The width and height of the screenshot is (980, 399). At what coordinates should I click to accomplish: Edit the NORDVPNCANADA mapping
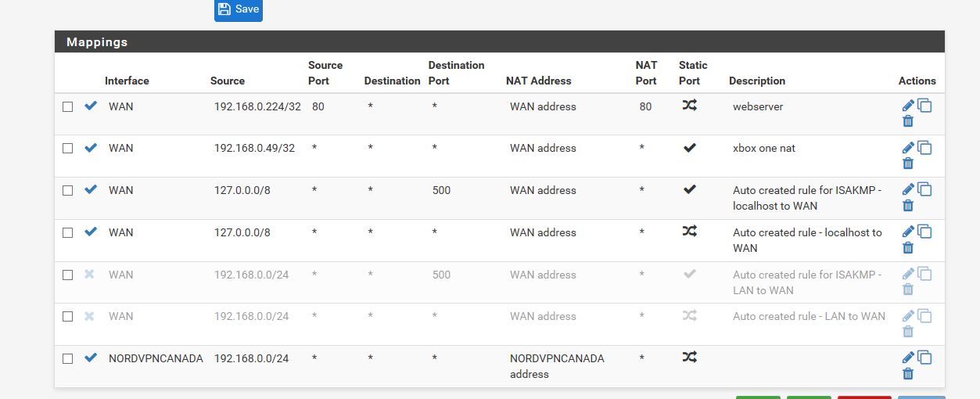908,358
